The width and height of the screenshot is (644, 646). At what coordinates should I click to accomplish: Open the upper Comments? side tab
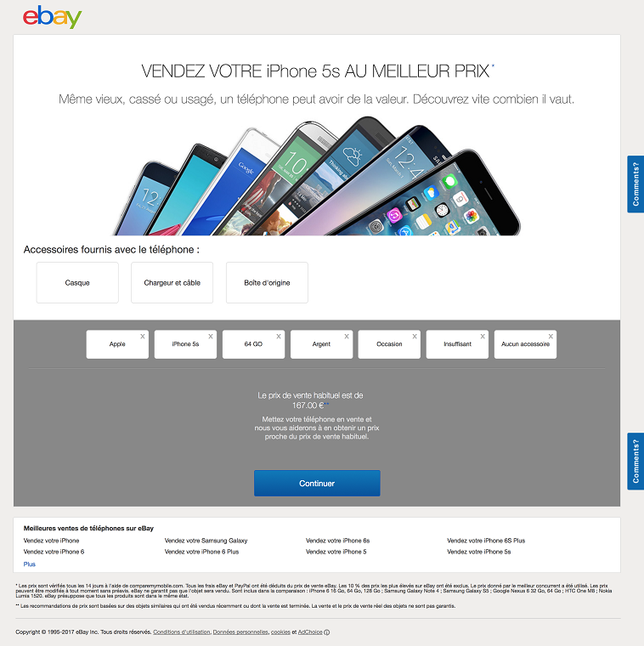pos(636,184)
